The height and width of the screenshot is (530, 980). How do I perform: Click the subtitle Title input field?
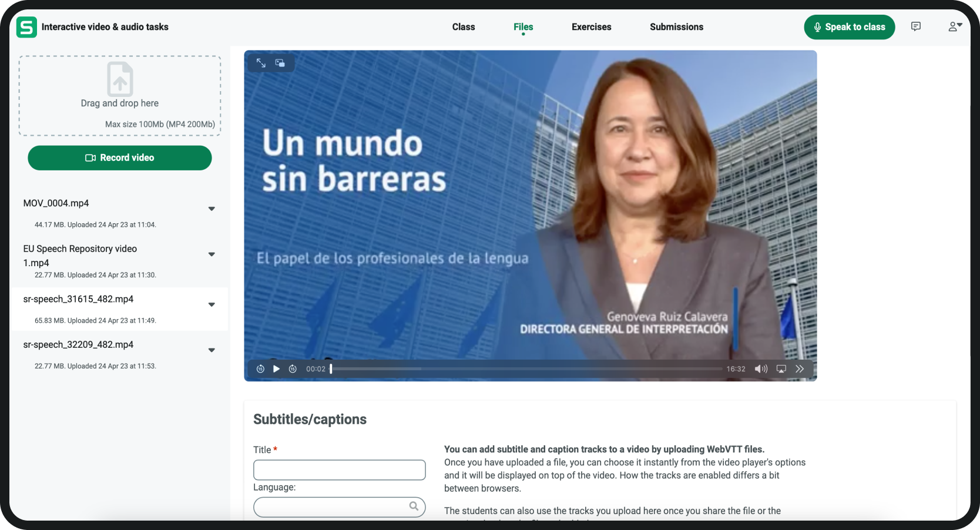tap(339, 470)
